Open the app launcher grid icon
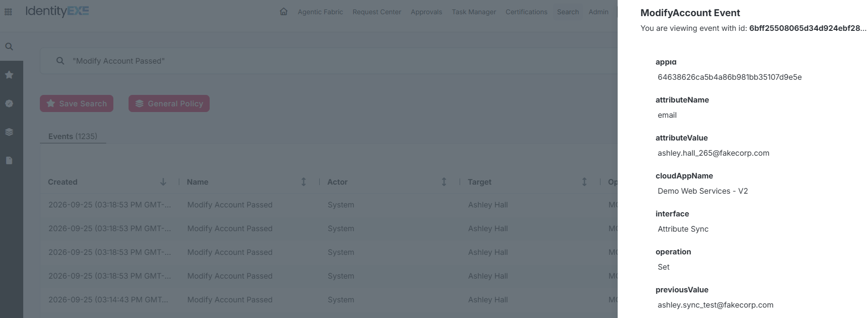The height and width of the screenshot is (318, 868). tap(8, 12)
